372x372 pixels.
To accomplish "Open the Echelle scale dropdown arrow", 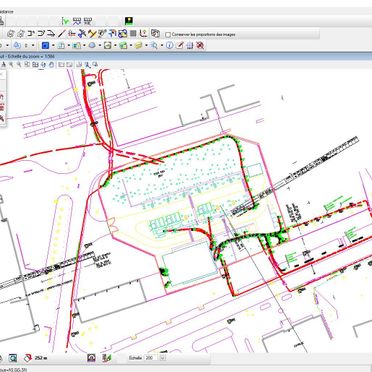I will pos(163,358).
